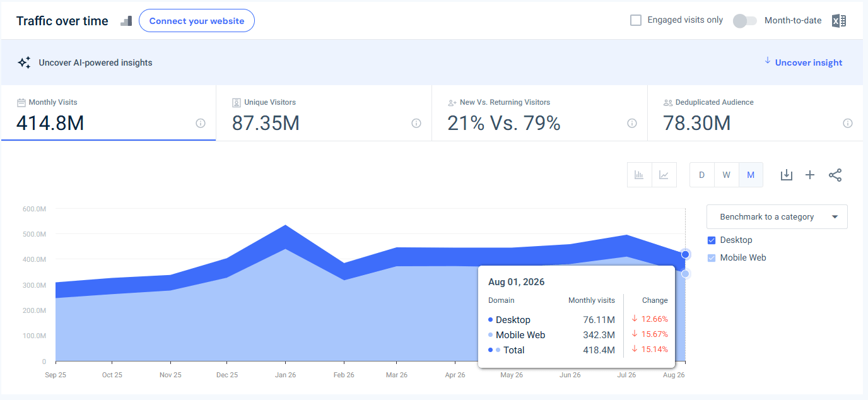The image size is (868, 400).
Task: Open info icon for Unique Visitors
Action: (416, 123)
